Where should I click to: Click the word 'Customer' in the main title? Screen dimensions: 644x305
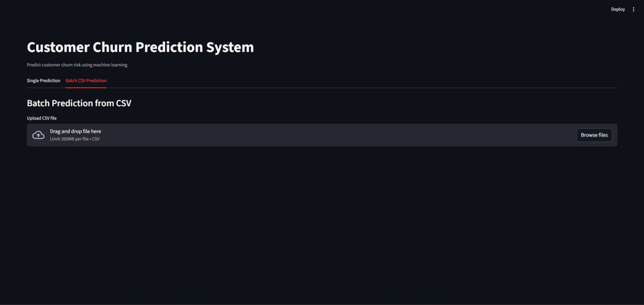point(58,47)
